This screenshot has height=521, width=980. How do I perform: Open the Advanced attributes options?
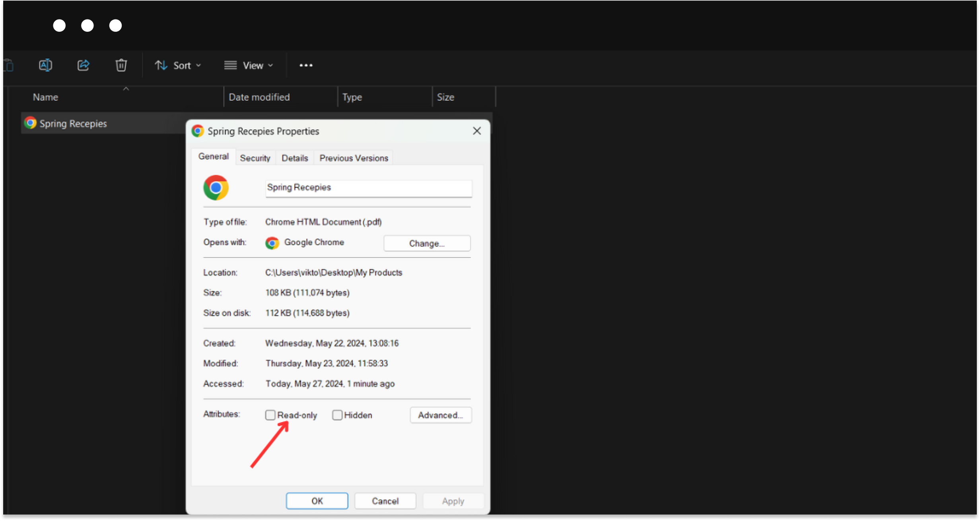point(441,415)
